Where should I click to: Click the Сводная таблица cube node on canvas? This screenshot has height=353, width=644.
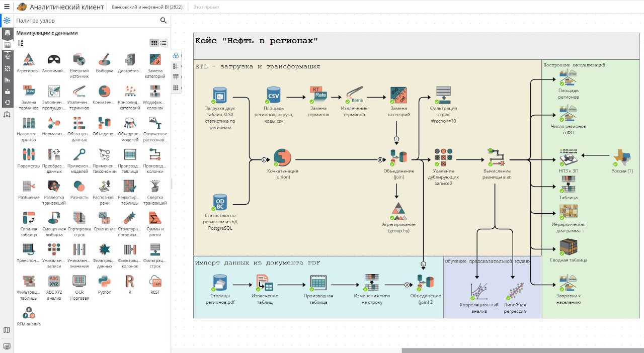(568, 247)
